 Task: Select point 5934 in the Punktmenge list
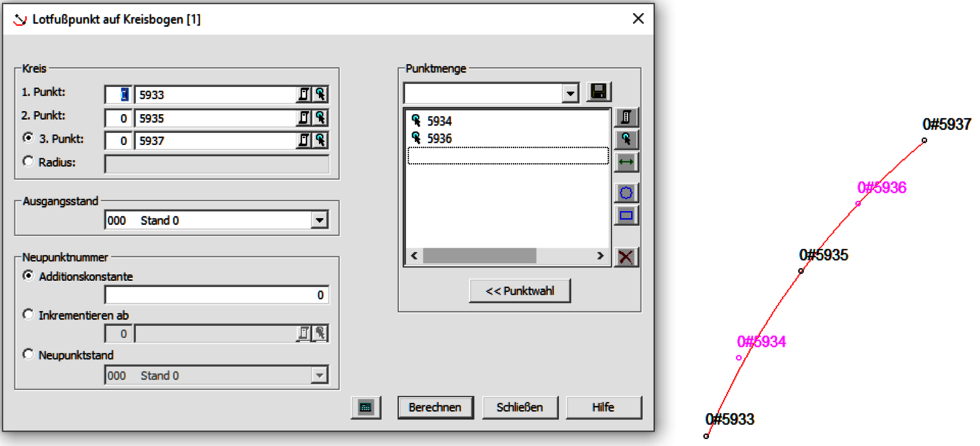(x=439, y=121)
